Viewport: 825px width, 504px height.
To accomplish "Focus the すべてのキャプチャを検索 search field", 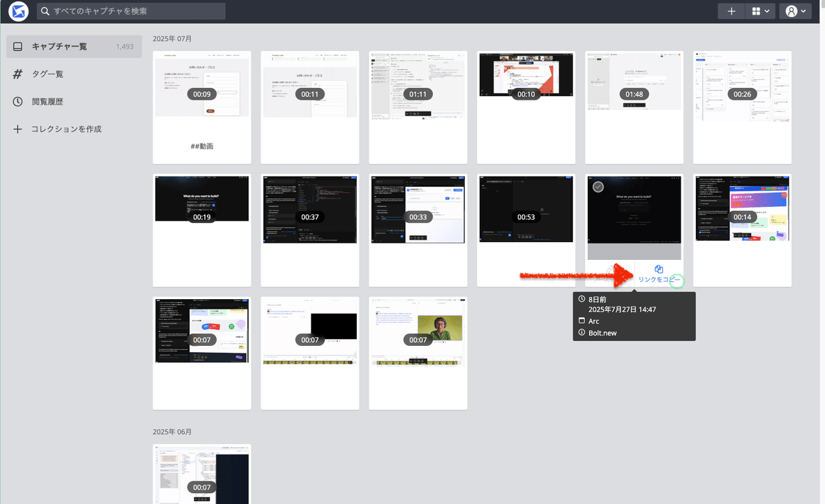I will point(131,11).
